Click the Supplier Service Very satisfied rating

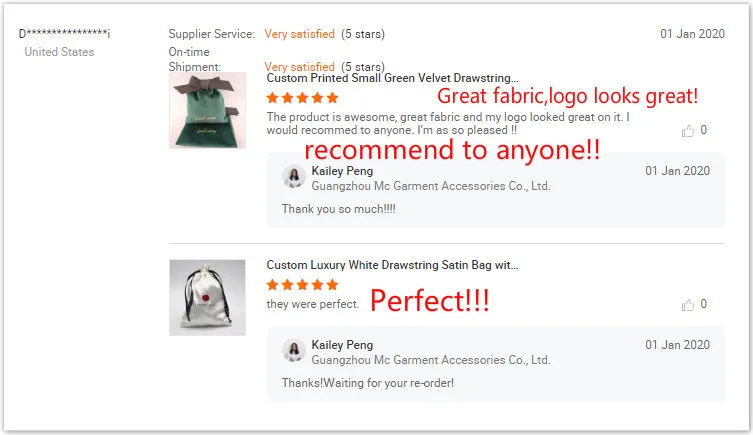pyautogui.click(x=299, y=34)
